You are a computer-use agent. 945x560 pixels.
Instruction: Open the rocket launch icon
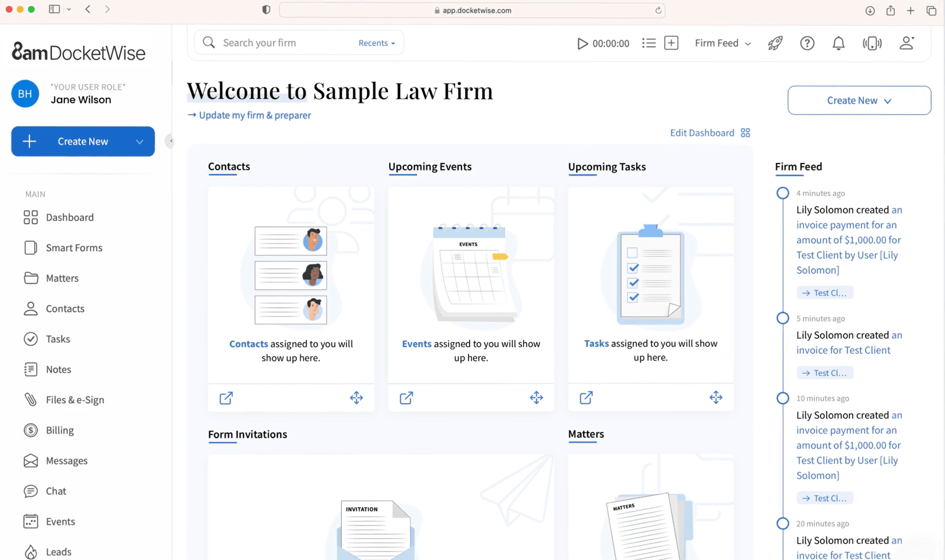775,43
